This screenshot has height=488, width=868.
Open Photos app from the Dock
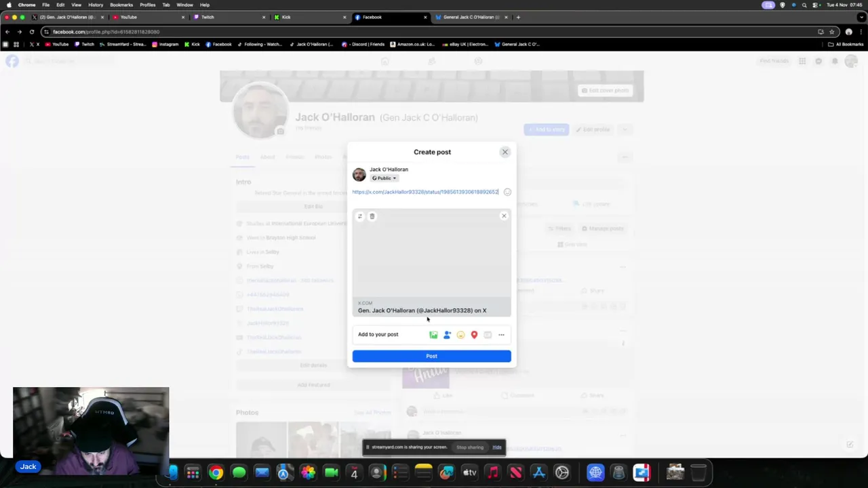tap(308, 472)
